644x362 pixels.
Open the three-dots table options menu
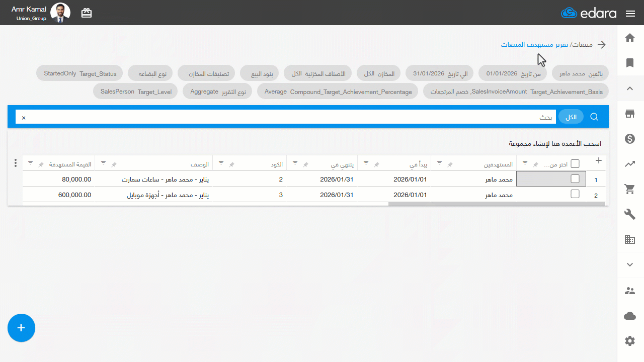coord(15,163)
